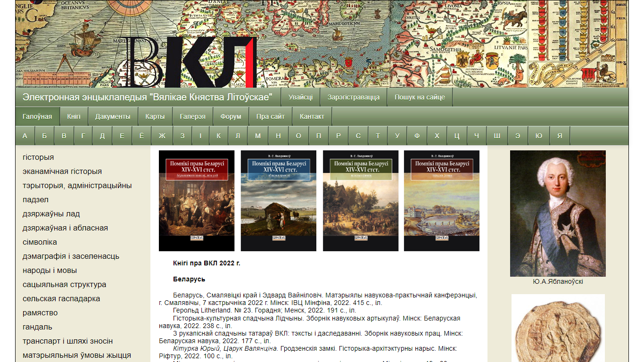Select letter Ю in alphabet index
This screenshot has width=644, height=362.
pyautogui.click(x=538, y=136)
